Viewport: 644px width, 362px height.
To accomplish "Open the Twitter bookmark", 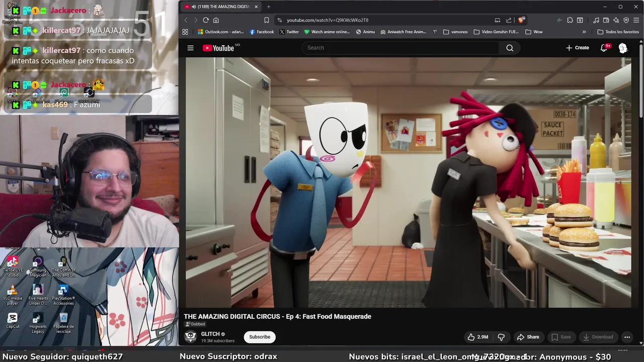I will [x=289, y=32].
